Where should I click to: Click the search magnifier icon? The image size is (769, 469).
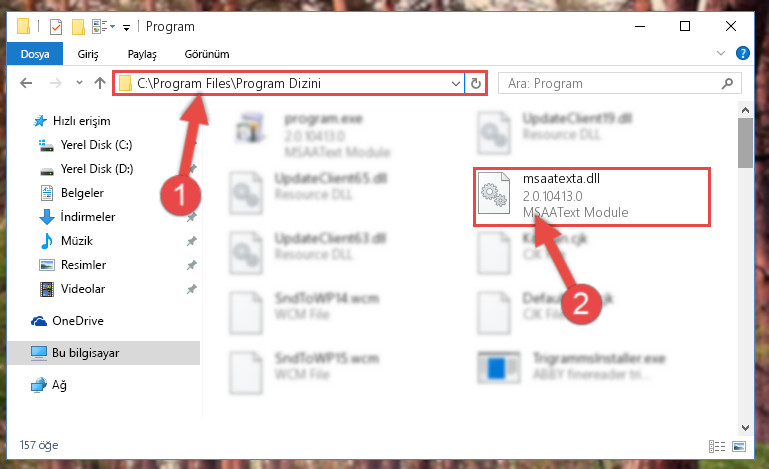pyautogui.click(x=727, y=83)
